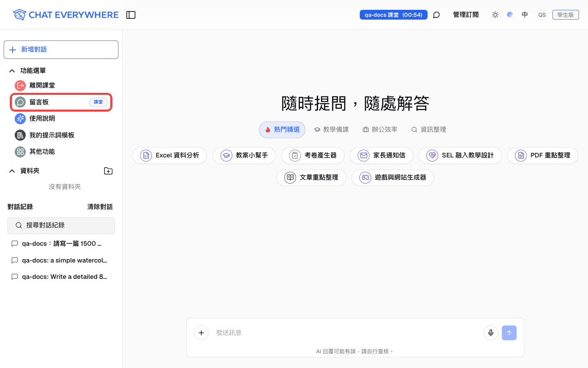This screenshot has width=588, height=368.
Task: Select the 辦公效率 tab
Action: pyautogui.click(x=380, y=130)
